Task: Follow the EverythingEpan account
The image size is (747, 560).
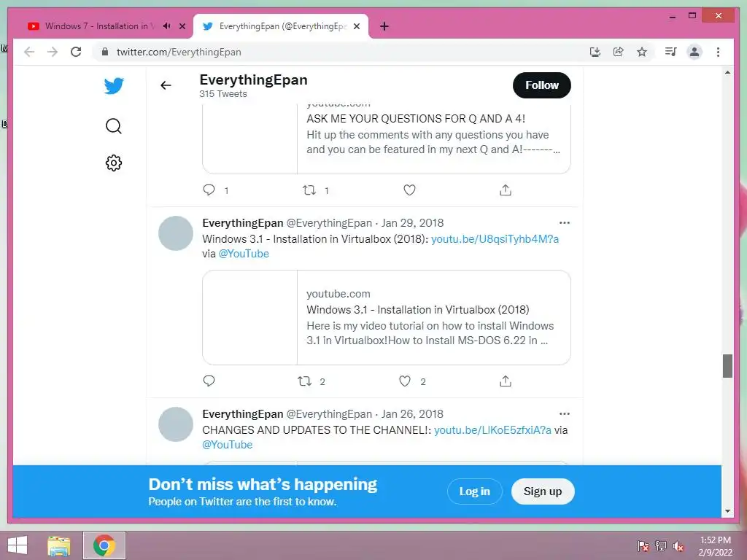Action: (x=542, y=85)
